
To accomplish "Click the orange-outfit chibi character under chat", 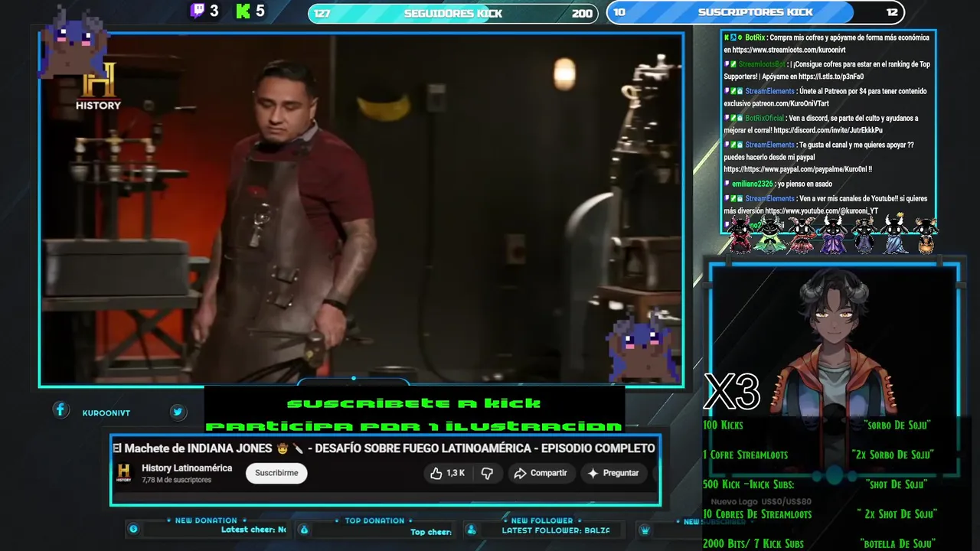I will pyautogui.click(x=925, y=234).
